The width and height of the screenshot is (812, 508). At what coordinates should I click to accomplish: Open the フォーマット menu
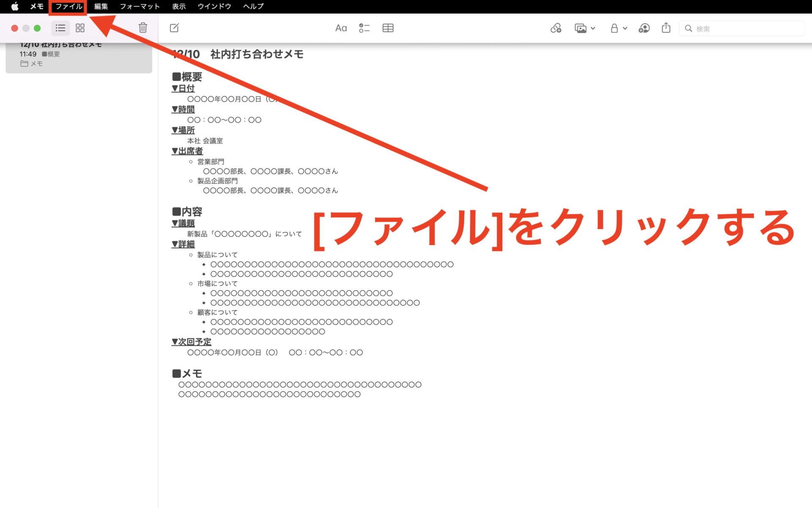pos(140,6)
